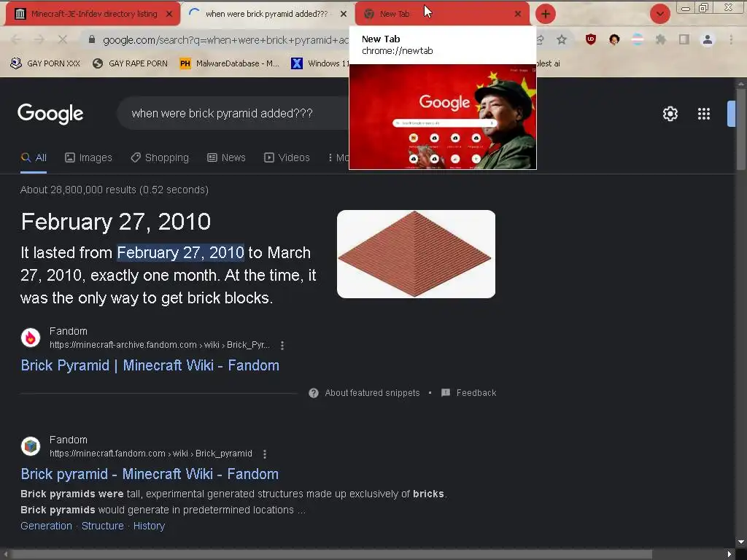
Task: Open the avatar face extension icon
Action: 614,39
